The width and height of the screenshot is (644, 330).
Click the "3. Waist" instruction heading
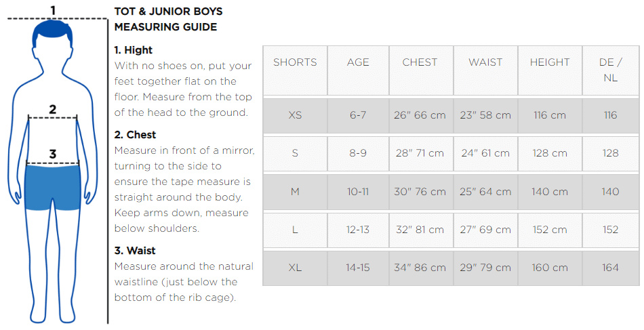(x=135, y=251)
